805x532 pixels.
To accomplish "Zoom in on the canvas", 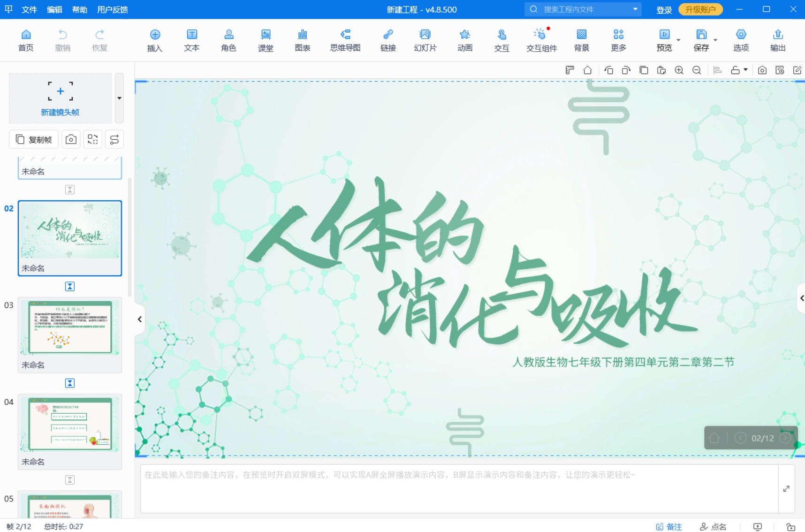I will pos(679,70).
